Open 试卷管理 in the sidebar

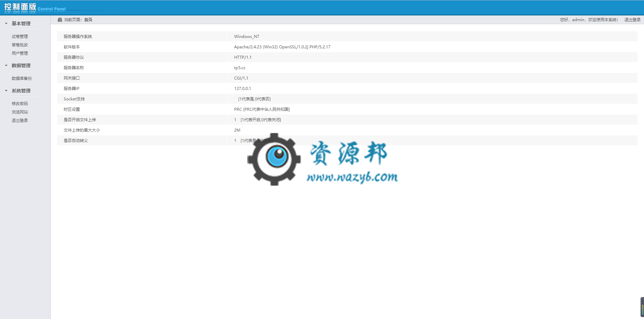pyautogui.click(x=20, y=37)
